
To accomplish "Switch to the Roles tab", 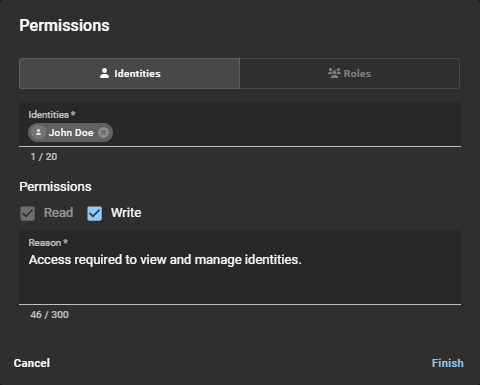I will [350, 73].
